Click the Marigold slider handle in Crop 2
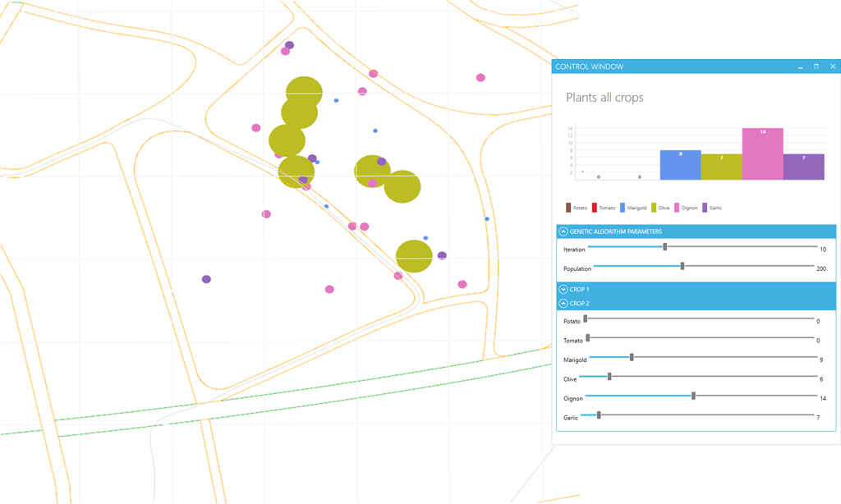Screen dimensions: 841x504 632,357
